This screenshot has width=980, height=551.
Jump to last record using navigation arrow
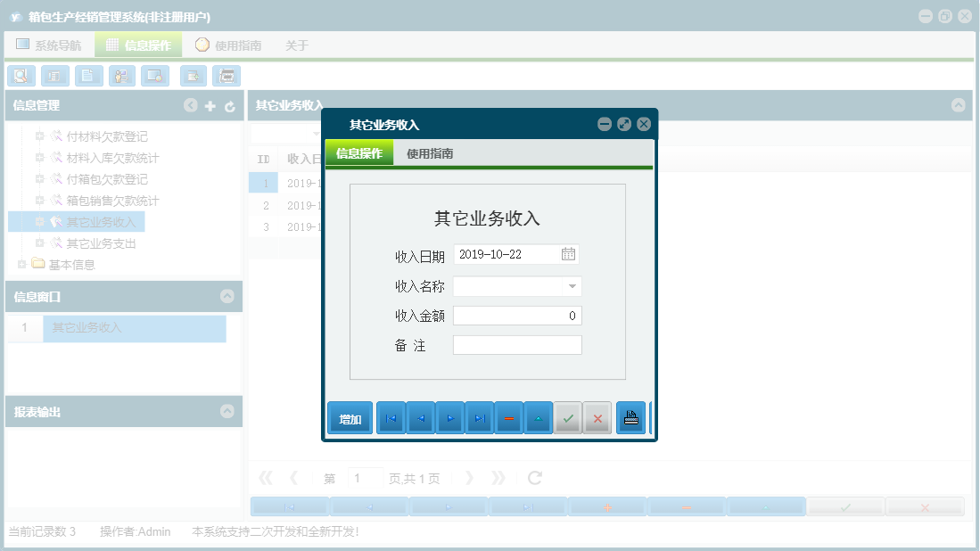pos(479,417)
